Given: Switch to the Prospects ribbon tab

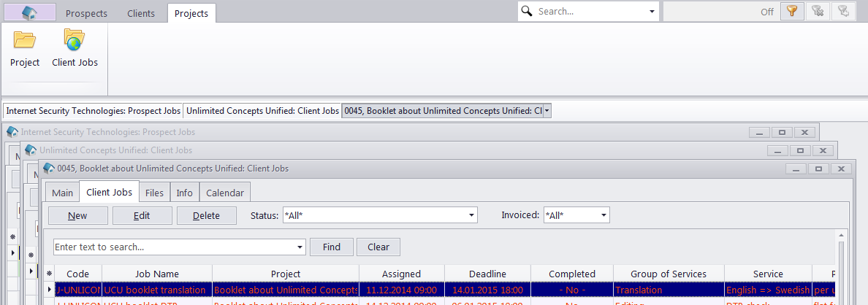Looking at the screenshot, I should (86, 13).
